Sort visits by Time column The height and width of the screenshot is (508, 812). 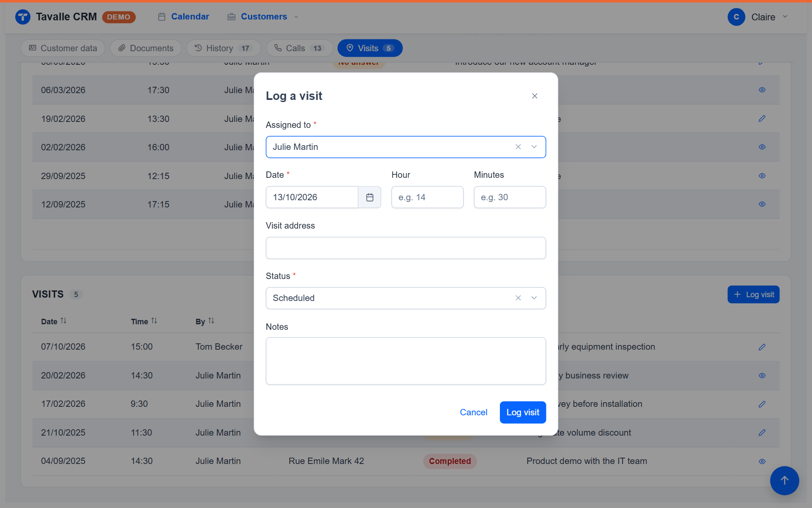(x=144, y=321)
